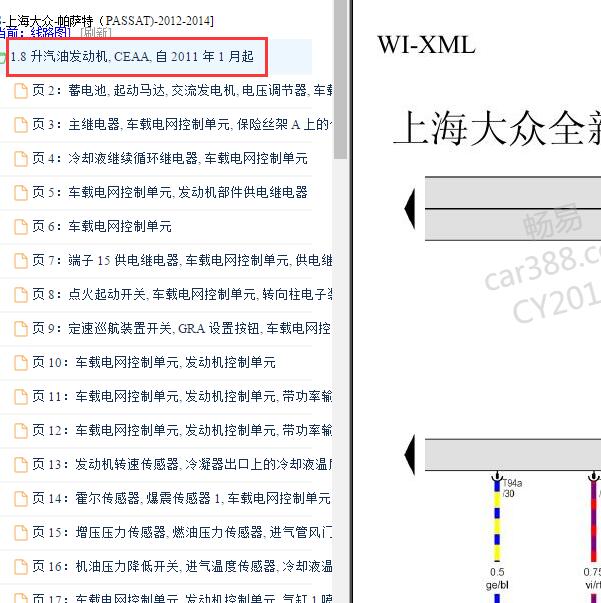This screenshot has height=603, width=601.
Task: Open 页 16：机油压力降低开关 entry
Action: pyautogui.click(x=182, y=566)
